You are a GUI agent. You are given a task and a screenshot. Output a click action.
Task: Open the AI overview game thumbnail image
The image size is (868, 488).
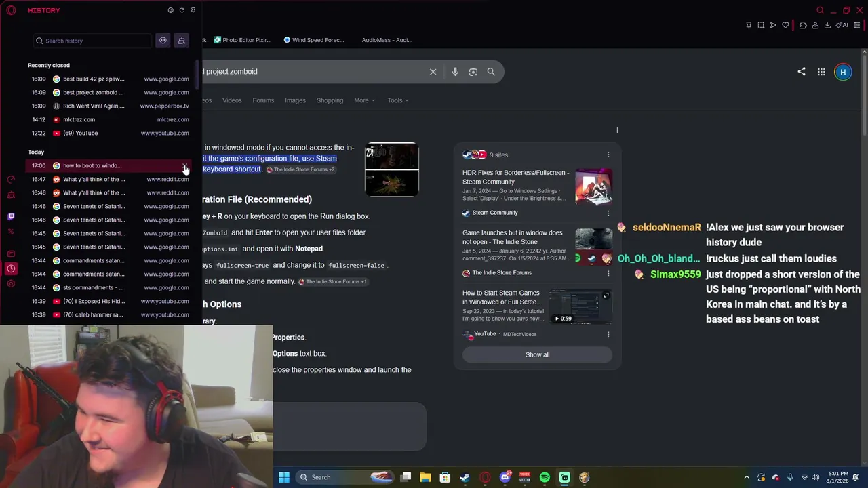(392, 169)
